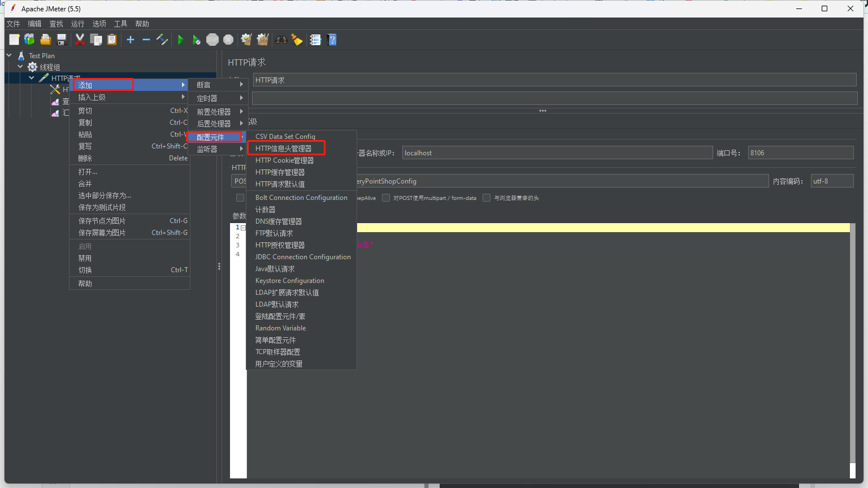Click the New test plan icon
This screenshot has width=868, height=488.
[14, 40]
